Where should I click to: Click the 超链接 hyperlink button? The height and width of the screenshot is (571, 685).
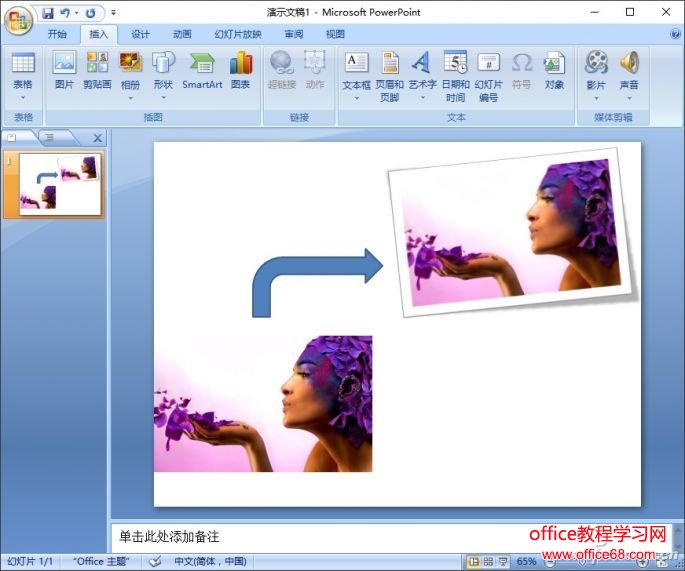tap(282, 70)
